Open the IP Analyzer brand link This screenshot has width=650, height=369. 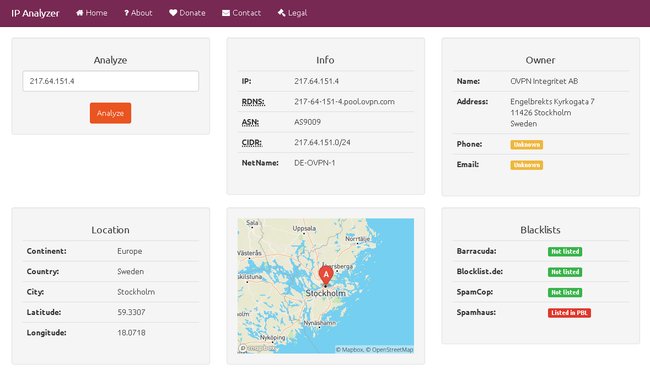(35, 13)
